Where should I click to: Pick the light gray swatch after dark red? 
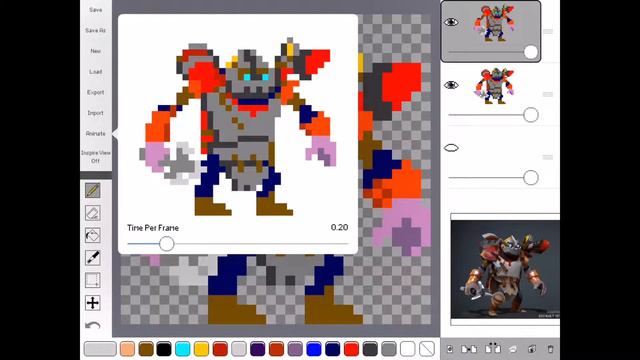tap(239, 349)
